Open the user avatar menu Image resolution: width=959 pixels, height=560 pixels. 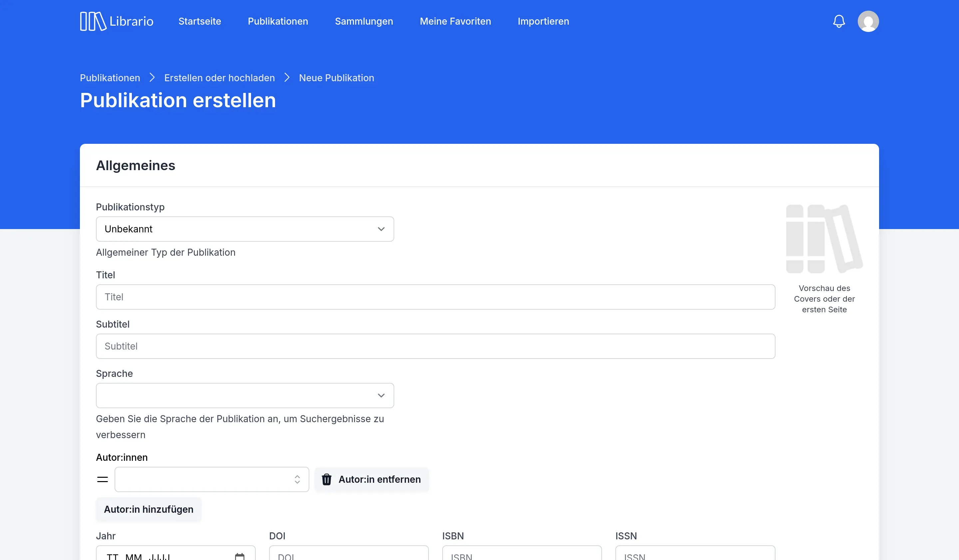[868, 21]
